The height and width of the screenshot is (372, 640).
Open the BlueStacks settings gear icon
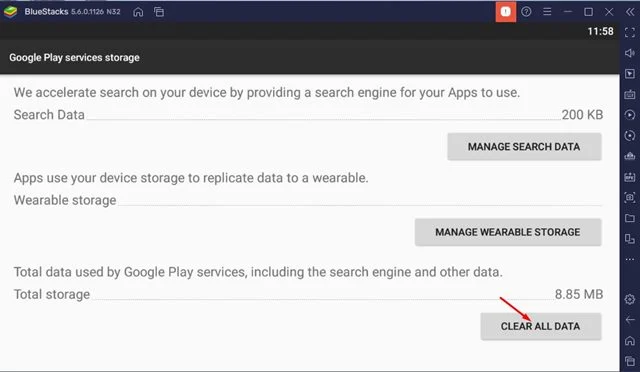tap(630, 299)
